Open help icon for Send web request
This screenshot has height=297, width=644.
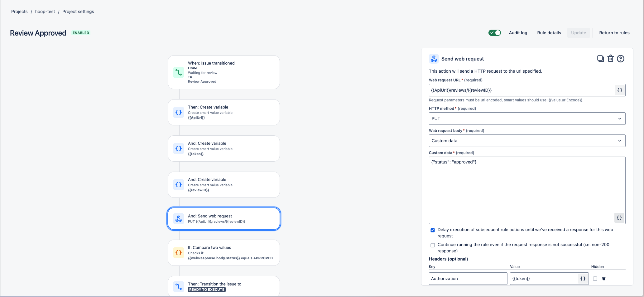pos(621,59)
